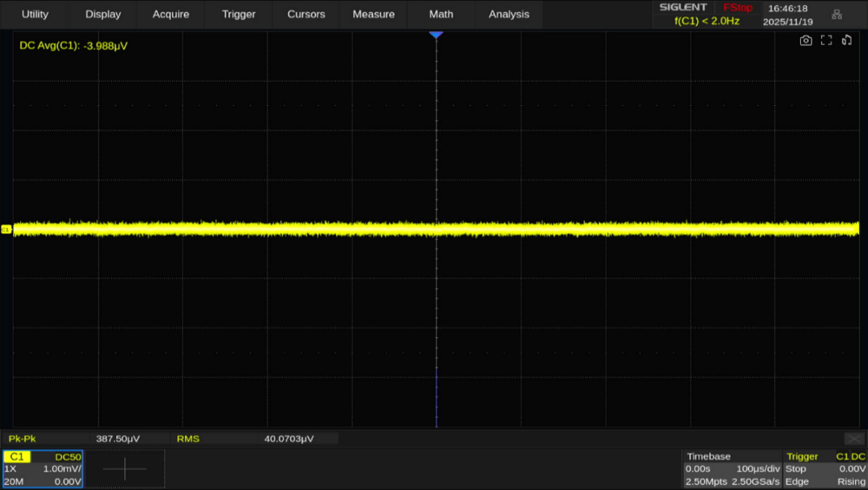Image resolution: width=868 pixels, height=490 pixels.
Task: Click the C1 channel offset marker on left edge
Action: (x=7, y=229)
